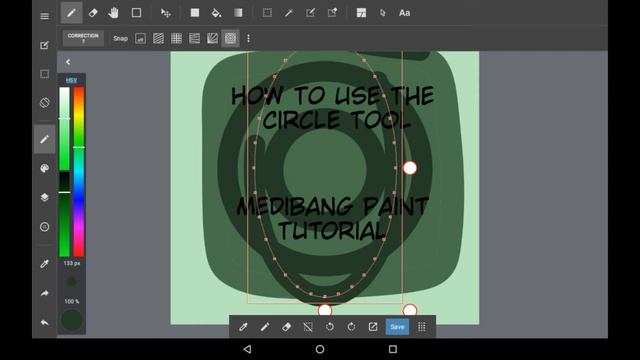
Task: Tap the bottom-right circle guide handle
Action: click(x=410, y=310)
